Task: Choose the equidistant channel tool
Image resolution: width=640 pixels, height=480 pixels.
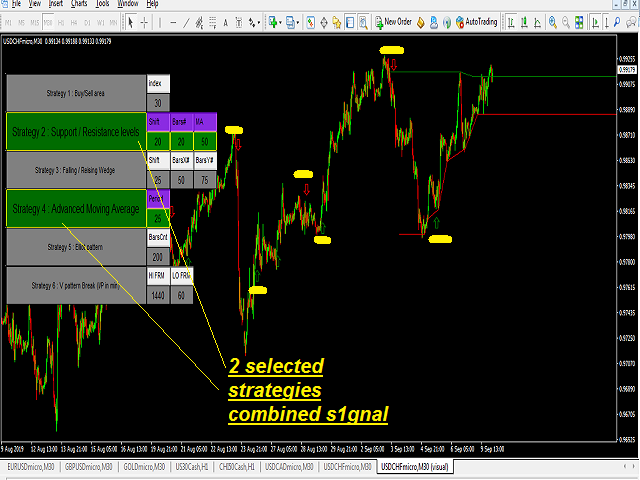Action: pos(199,22)
